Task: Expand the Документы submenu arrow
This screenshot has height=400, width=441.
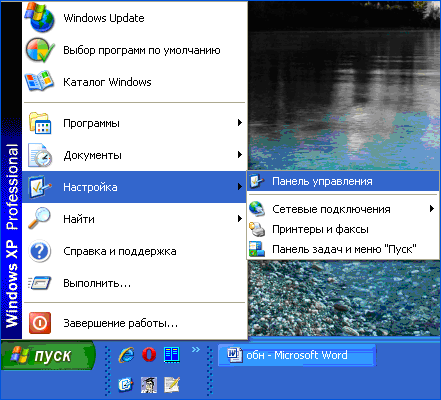Action: coord(239,155)
